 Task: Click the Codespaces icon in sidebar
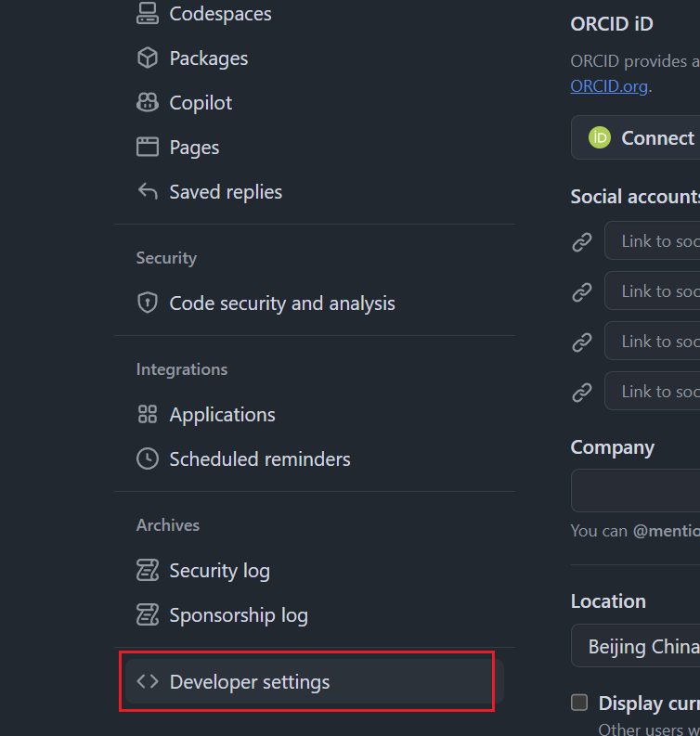(x=148, y=13)
